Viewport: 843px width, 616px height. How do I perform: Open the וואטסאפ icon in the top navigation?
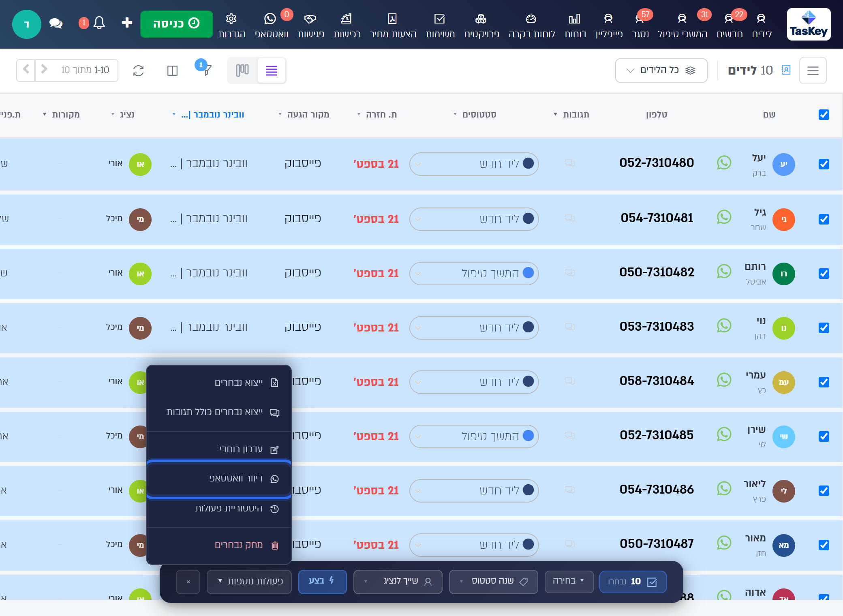pos(270,19)
